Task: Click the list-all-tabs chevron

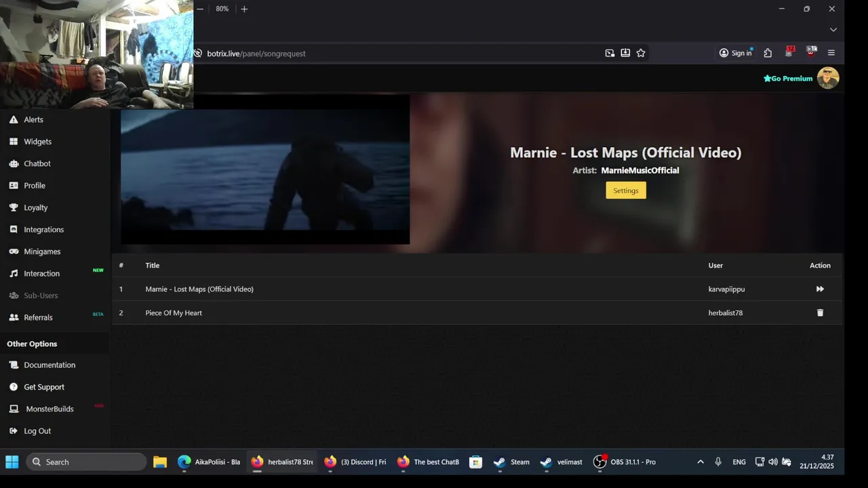Action: (833, 30)
